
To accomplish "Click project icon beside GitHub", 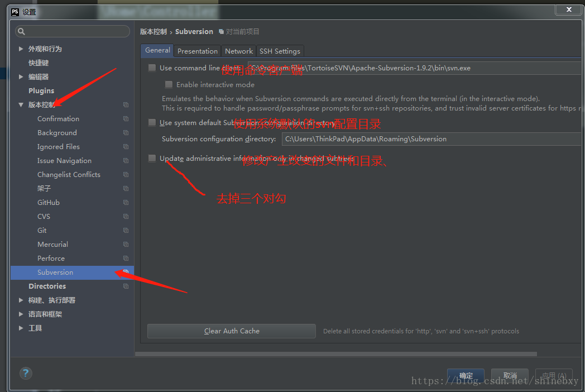I will [x=126, y=202].
